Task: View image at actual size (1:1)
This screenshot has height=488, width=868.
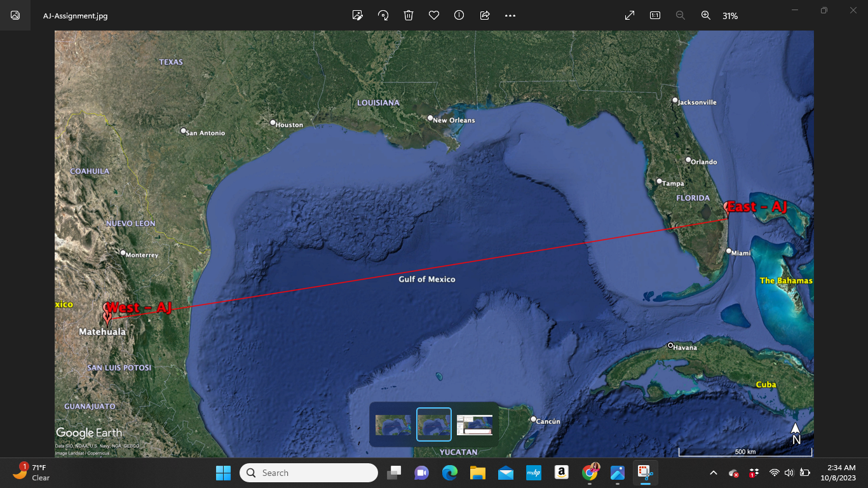Action: [x=654, y=15]
